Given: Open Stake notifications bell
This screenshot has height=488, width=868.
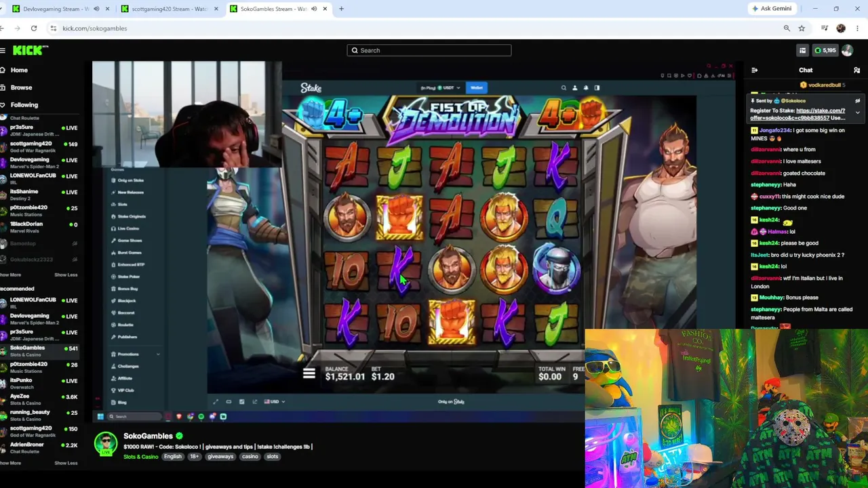Looking at the screenshot, I should [x=586, y=87].
